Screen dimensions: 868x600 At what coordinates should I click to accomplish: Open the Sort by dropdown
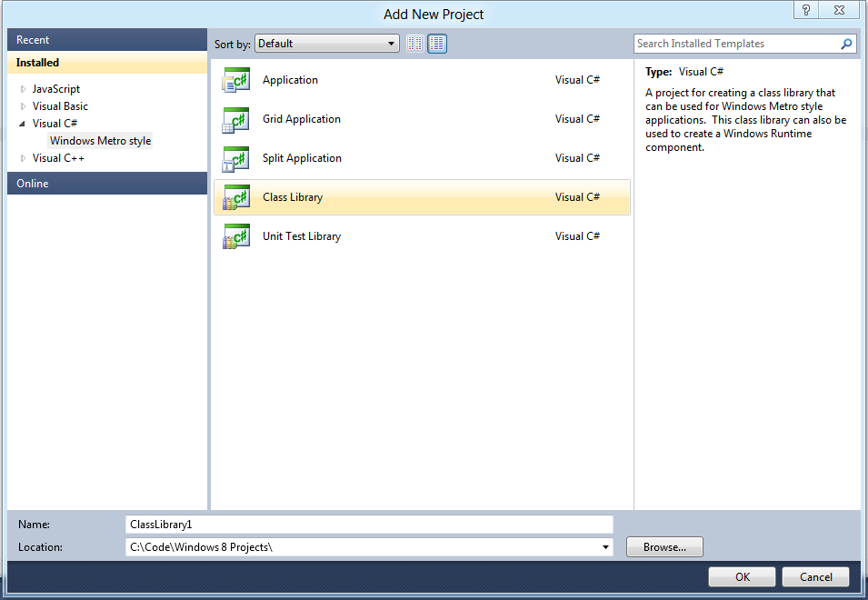tap(327, 44)
